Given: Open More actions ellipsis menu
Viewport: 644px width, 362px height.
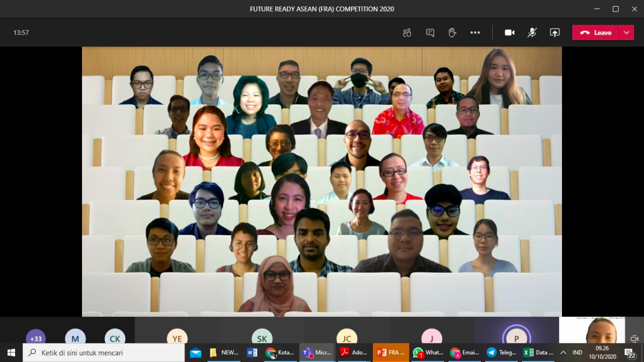Looking at the screenshot, I should click(475, 33).
